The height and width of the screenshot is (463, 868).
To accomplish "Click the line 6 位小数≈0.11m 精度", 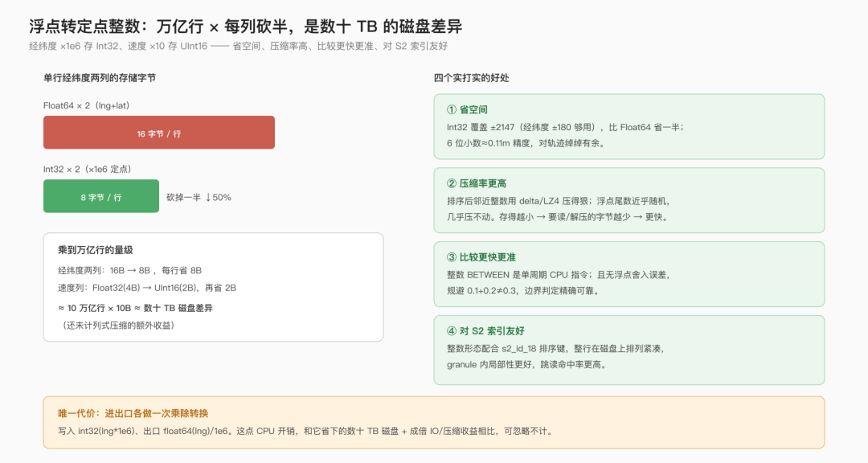I will [526, 143].
